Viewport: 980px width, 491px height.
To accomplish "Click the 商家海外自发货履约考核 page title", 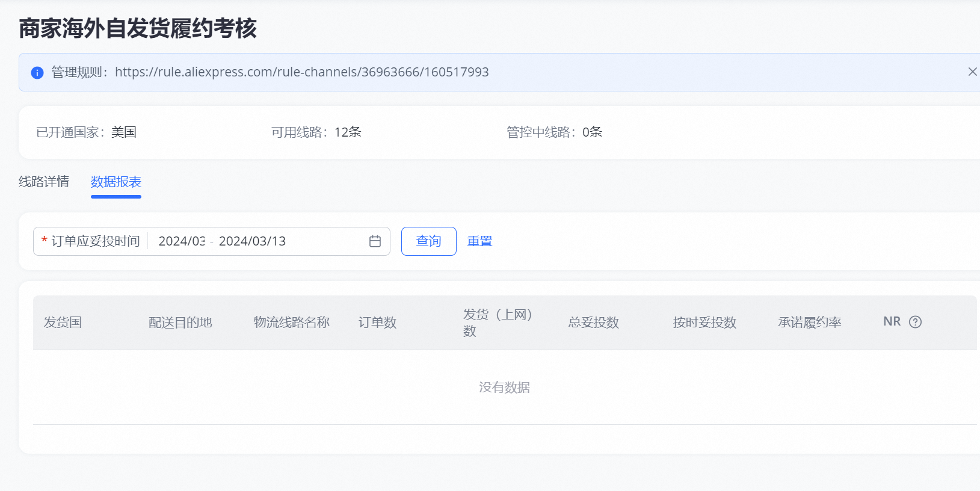I will pyautogui.click(x=138, y=28).
